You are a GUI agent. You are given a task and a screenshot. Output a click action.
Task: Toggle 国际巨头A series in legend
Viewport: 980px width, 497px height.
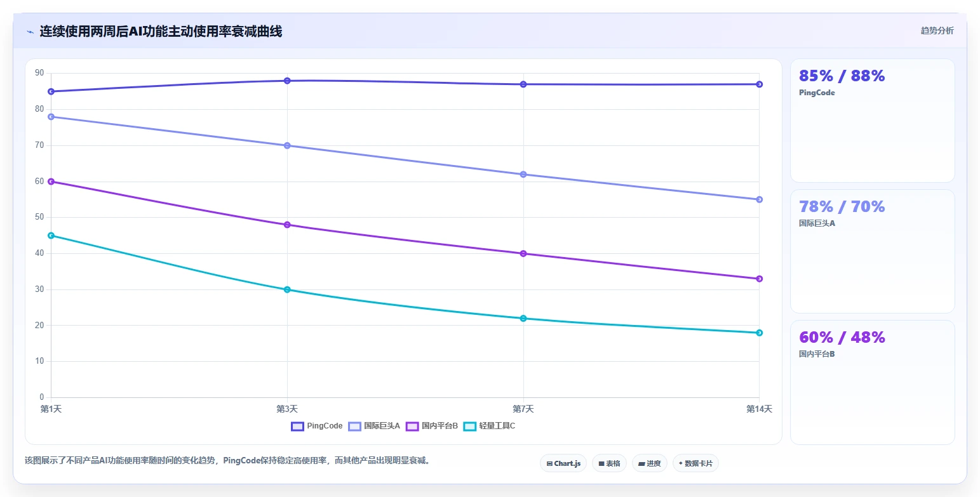[x=374, y=426]
